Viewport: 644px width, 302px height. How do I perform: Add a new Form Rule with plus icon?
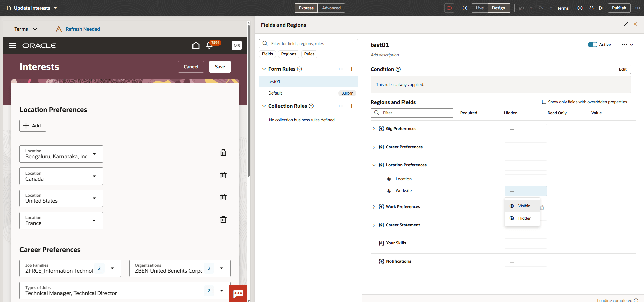click(352, 69)
